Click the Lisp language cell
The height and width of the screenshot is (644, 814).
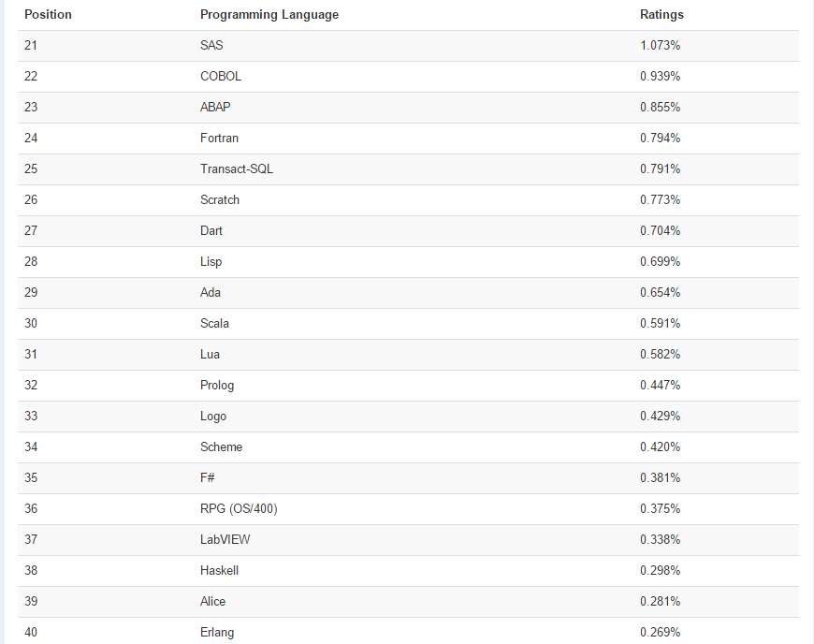(x=211, y=262)
